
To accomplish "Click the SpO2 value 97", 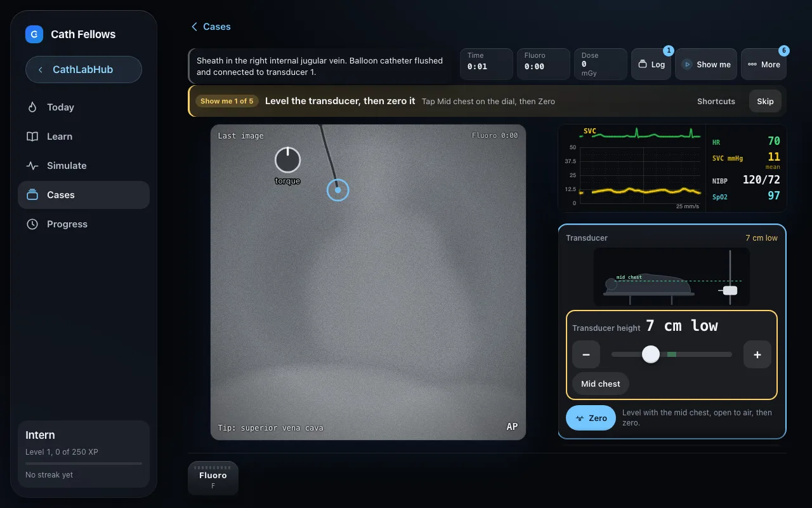I will click(x=774, y=196).
